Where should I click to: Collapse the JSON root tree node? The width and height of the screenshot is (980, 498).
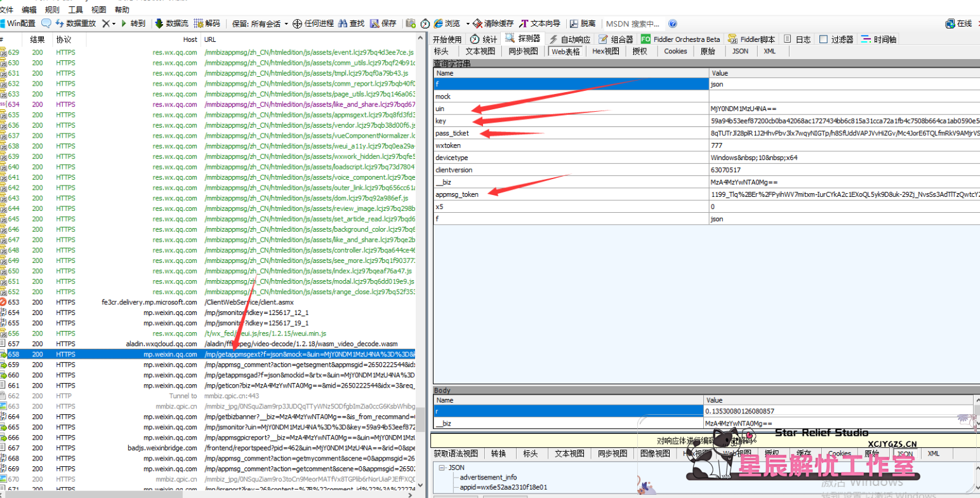point(441,467)
